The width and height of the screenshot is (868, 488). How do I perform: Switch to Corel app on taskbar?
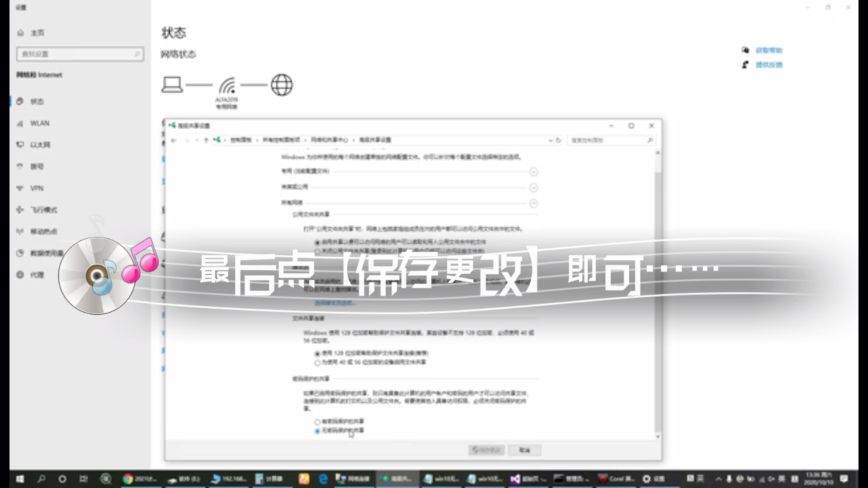tap(616, 479)
